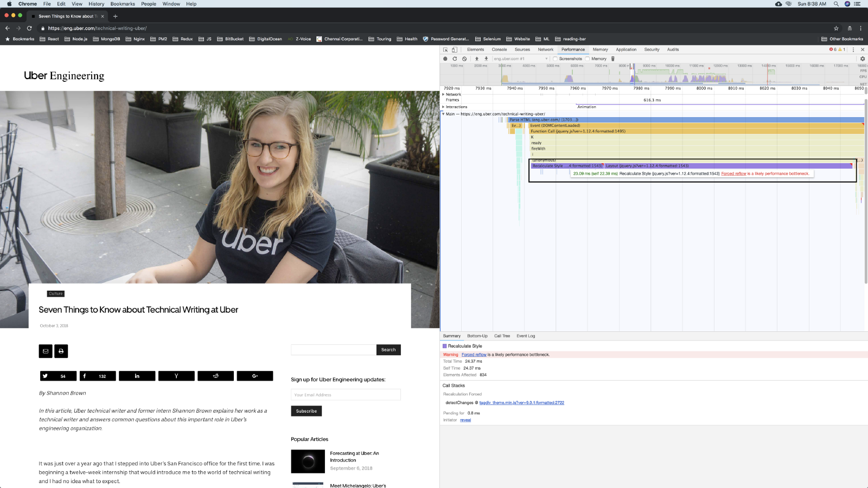Collapse the Main thread track

click(x=443, y=114)
